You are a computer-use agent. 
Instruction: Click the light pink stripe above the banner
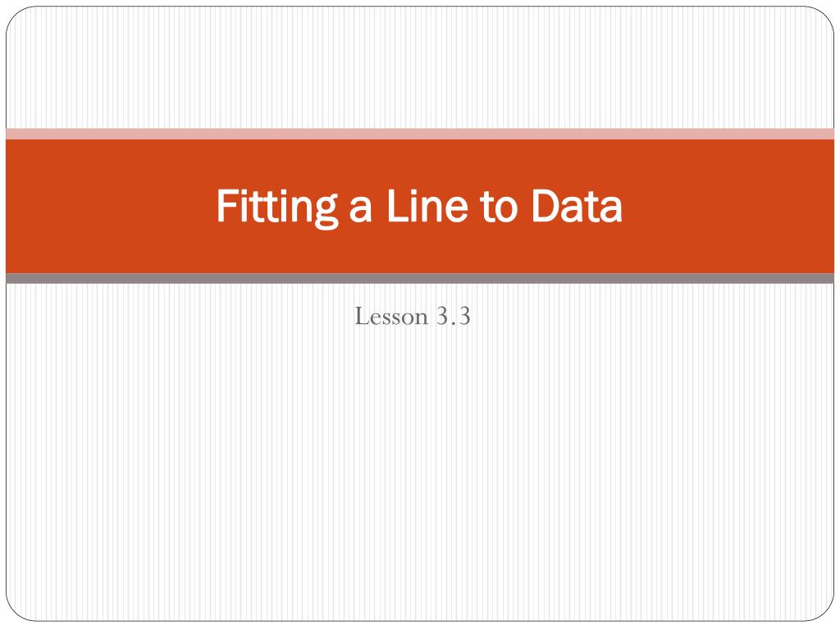(x=420, y=134)
